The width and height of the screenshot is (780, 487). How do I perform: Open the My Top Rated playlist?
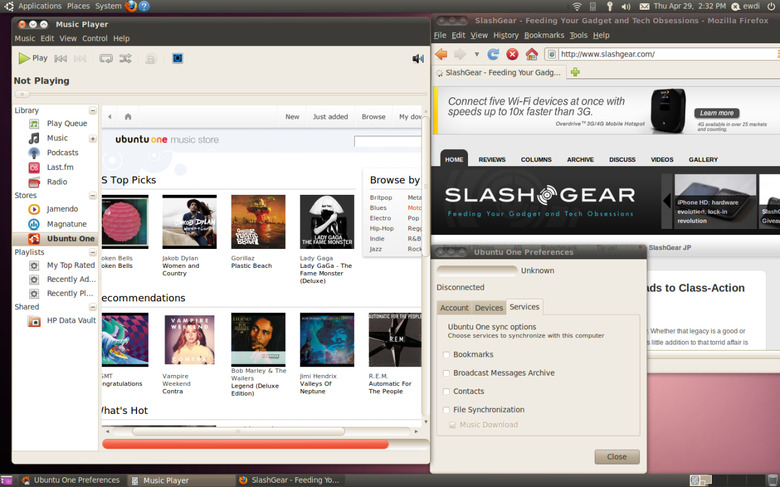tap(71, 265)
